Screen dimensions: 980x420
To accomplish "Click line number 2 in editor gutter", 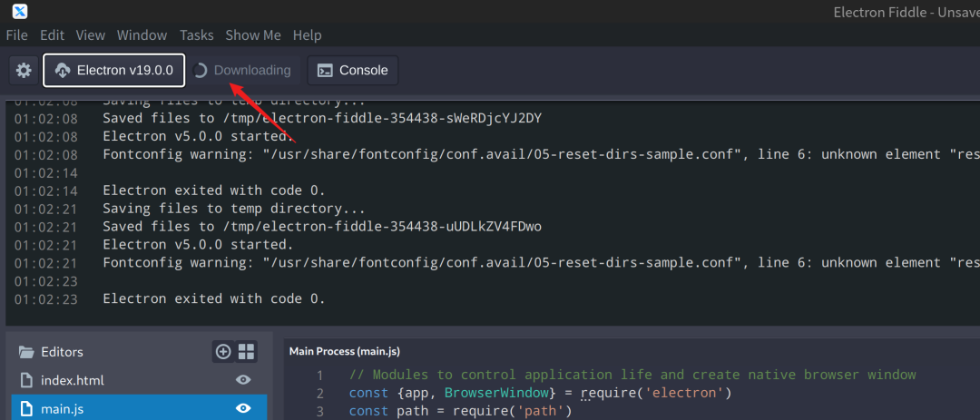I will click(x=320, y=394).
